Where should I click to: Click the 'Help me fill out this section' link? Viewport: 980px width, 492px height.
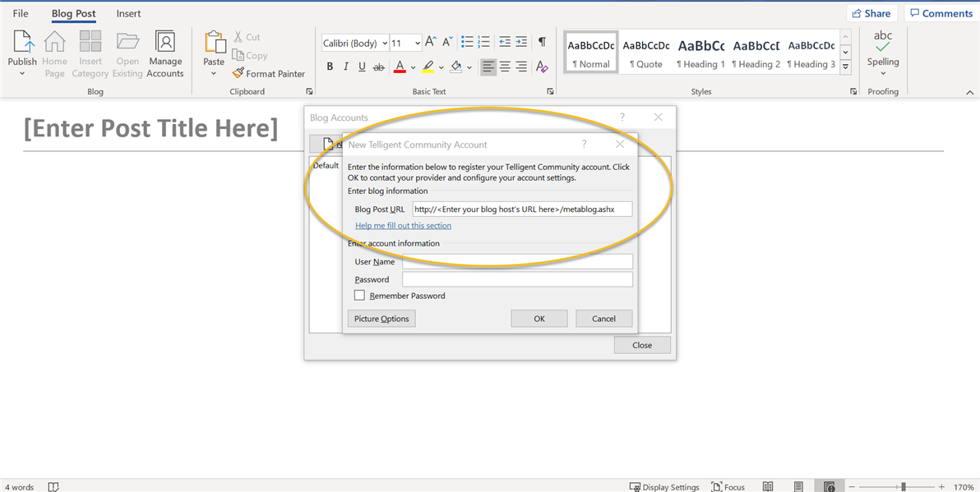pyautogui.click(x=403, y=226)
